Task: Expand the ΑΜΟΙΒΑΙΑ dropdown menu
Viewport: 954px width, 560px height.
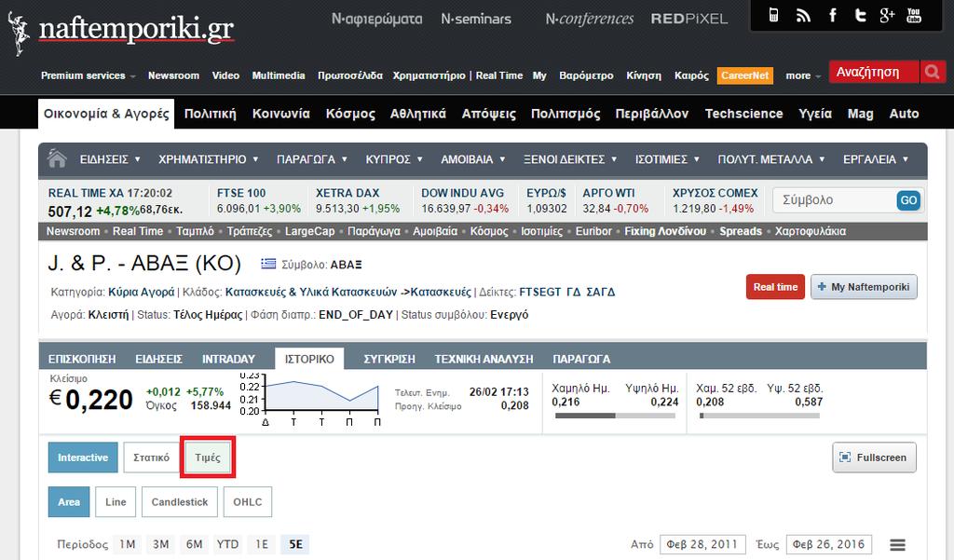Action: point(473,159)
